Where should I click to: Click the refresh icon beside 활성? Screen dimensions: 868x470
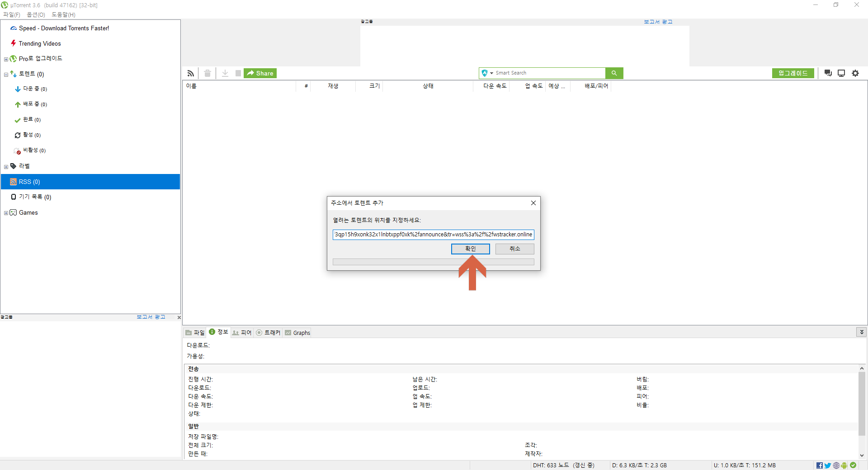[x=18, y=135]
